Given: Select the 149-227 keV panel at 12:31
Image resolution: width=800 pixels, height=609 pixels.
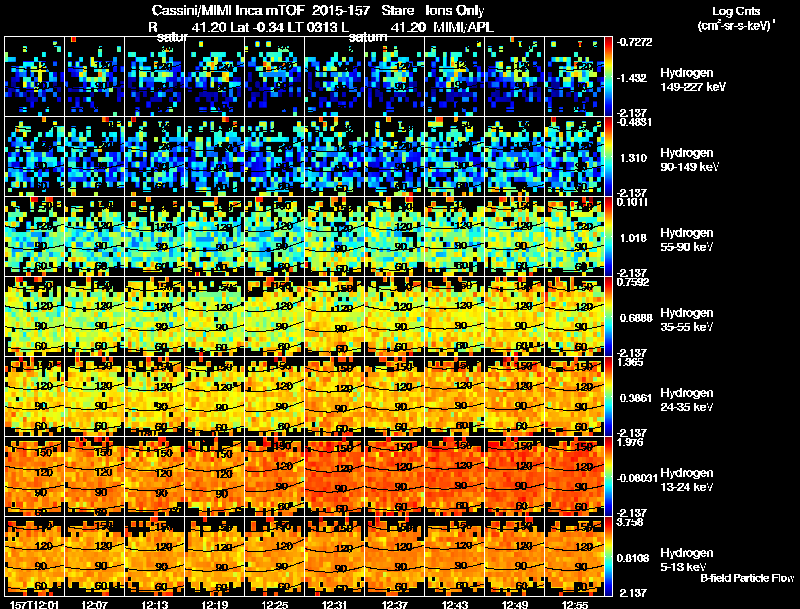Looking at the screenshot, I should (335, 77).
